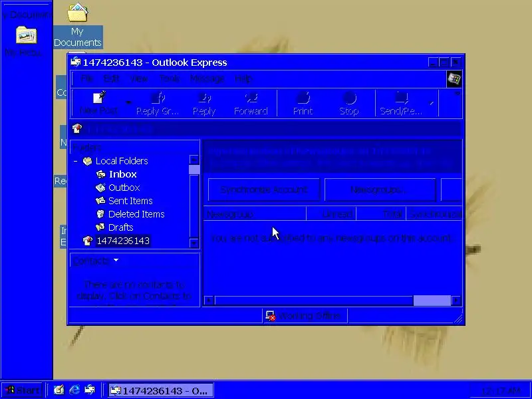Select the Sent Items folder
Screen dimensions: 532x399
coord(130,201)
